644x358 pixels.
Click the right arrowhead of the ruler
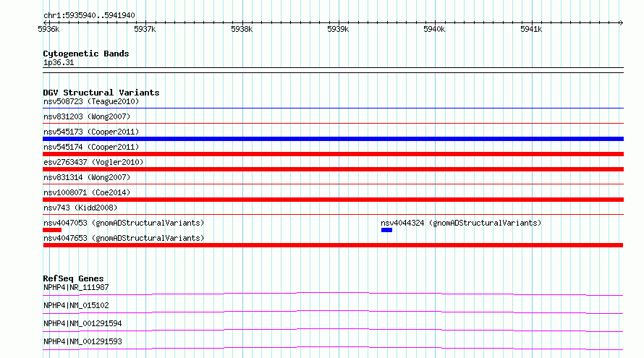click(x=621, y=22)
